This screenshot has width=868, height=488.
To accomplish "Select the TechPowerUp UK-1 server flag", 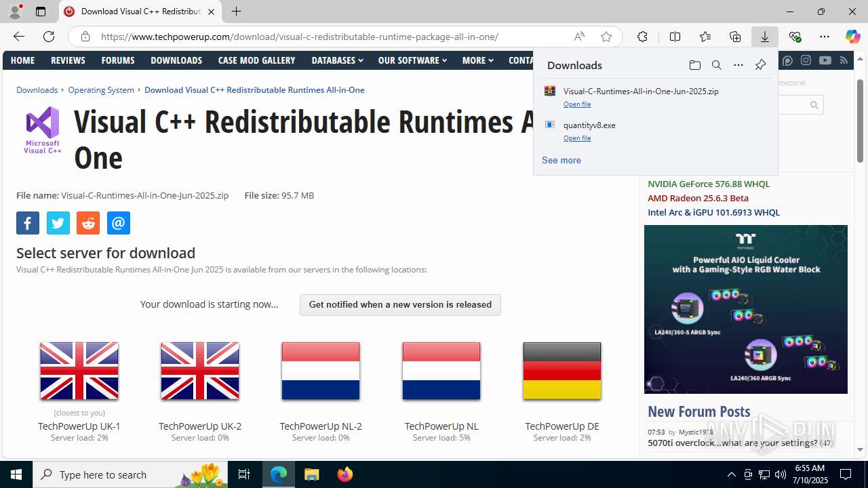I will pyautogui.click(x=79, y=371).
